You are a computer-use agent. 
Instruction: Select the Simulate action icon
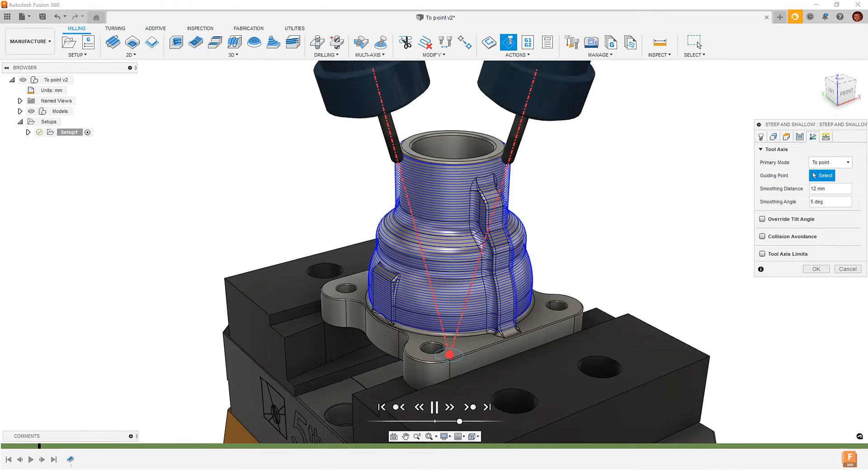click(509, 42)
